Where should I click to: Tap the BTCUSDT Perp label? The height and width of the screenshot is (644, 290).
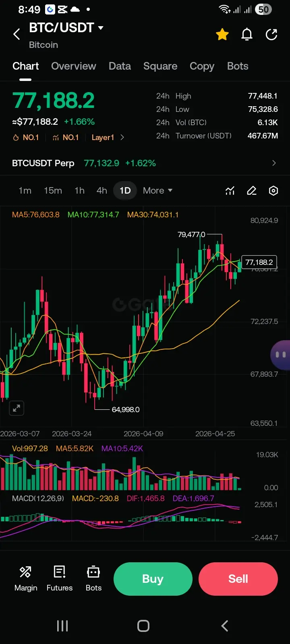pyautogui.click(x=43, y=163)
